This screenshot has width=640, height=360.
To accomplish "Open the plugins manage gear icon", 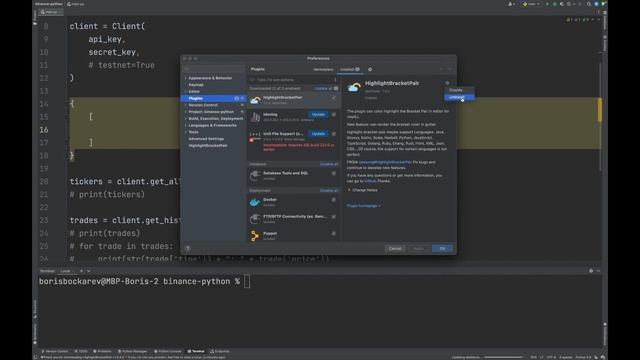I will point(370,69).
